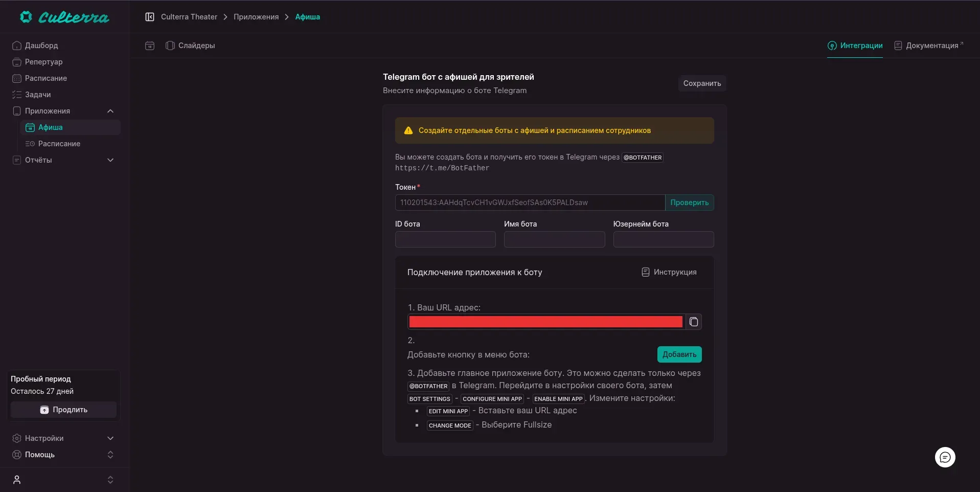Expand the Помощь menu arrows
The width and height of the screenshot is (980, 492).
tap(110, 455)
